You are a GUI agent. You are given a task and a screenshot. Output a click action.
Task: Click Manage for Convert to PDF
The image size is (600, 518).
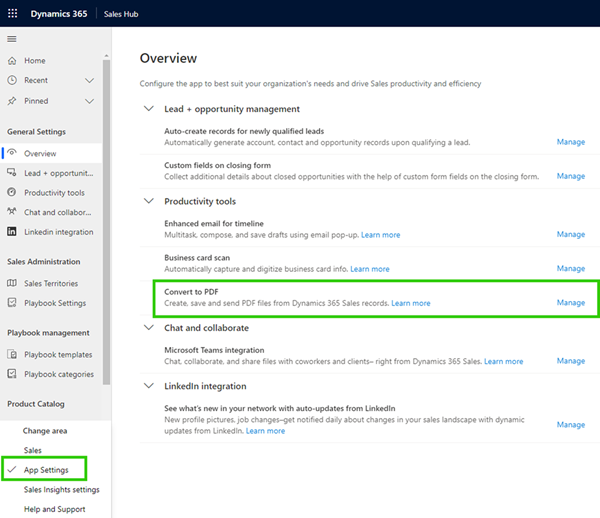(x=570, y=303)
